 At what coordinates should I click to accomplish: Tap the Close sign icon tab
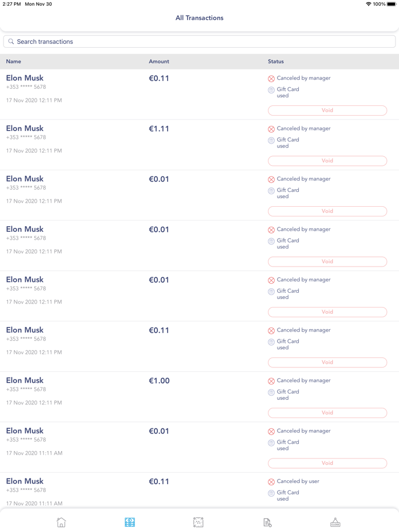click(x=335, y=522)
